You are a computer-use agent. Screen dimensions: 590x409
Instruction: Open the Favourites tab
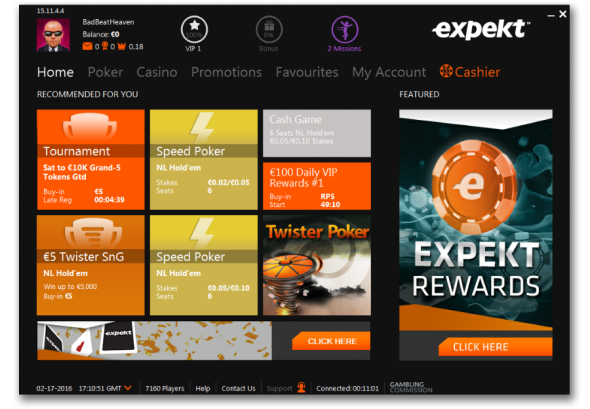(x=307, y=72)
